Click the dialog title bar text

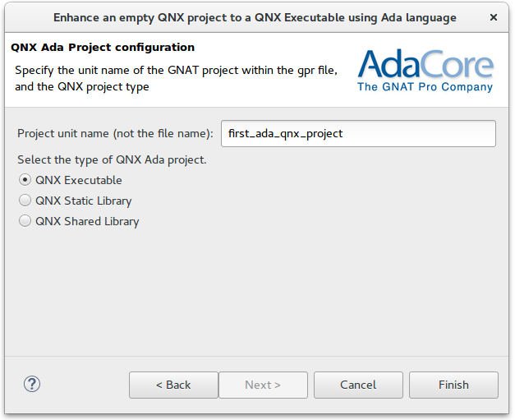[x=255, y=17]
